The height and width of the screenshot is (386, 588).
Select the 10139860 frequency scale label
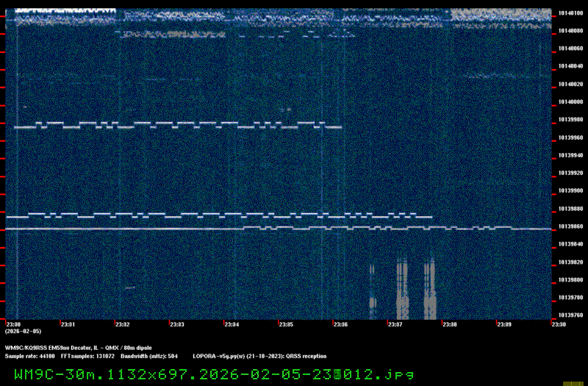570,226
